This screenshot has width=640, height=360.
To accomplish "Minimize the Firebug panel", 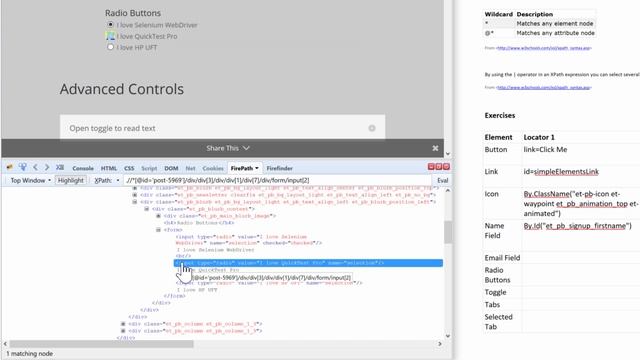I will click(431, 167).
